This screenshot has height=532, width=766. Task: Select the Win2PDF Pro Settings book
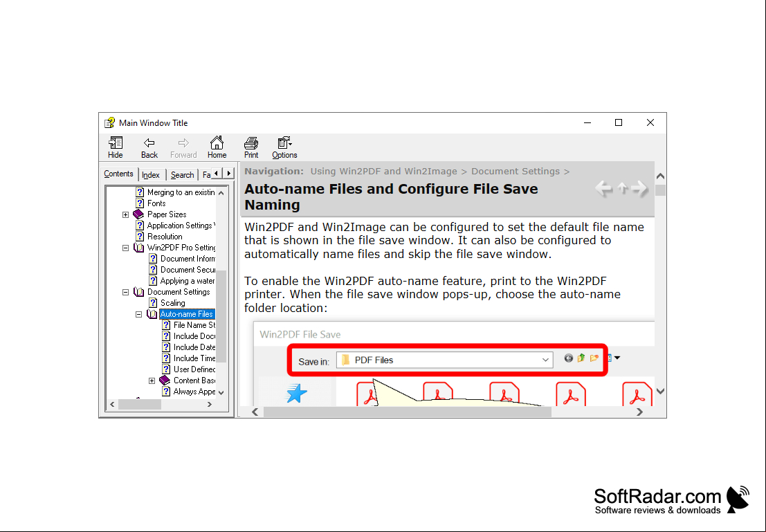tap(181, 248)
